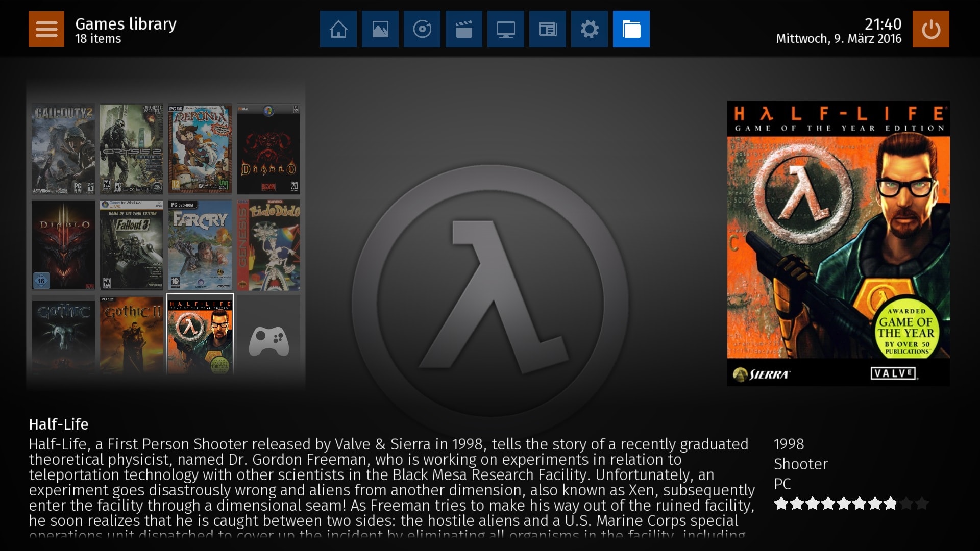Select the Deponia game cover
This screenshot has width=980, height=551.
click(200, 149)
